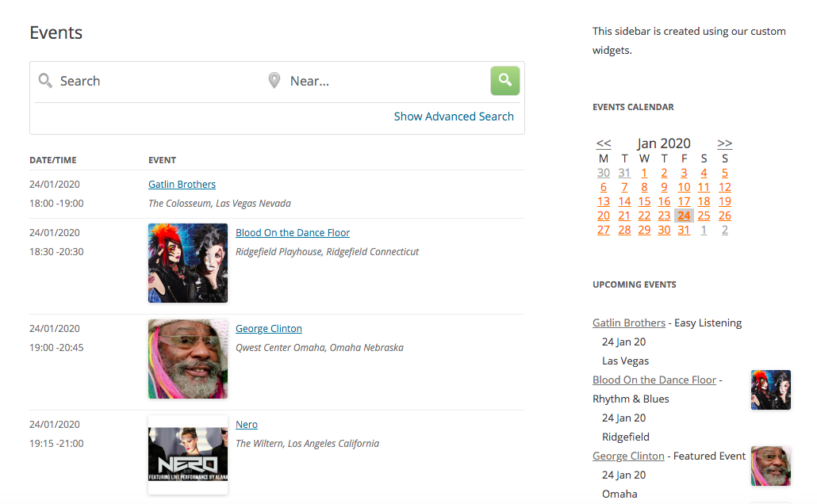Select January 9 in events calendar
817x504 pixels.
pos(664,188)
